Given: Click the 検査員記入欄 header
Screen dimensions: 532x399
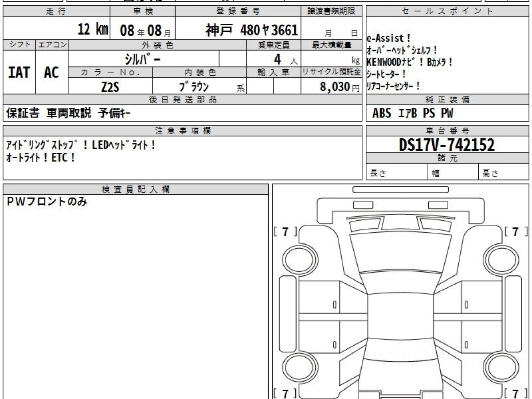Looking at the screenshot, I should point(136,189).
